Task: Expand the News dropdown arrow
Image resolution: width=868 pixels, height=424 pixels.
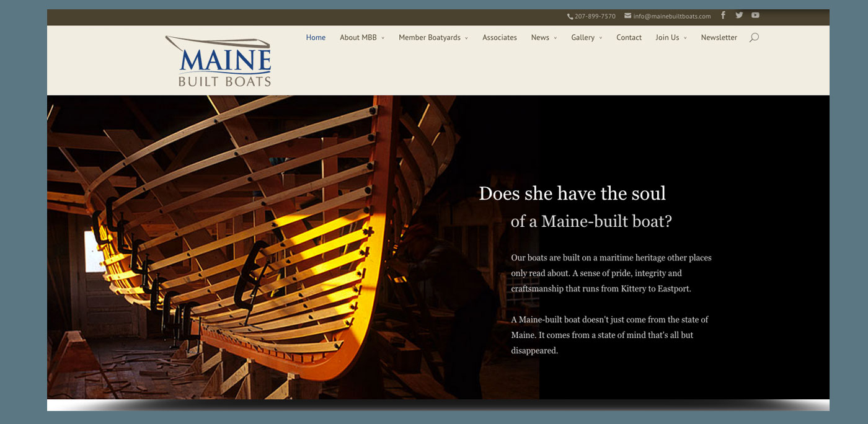Action: [x=556, y=38]
